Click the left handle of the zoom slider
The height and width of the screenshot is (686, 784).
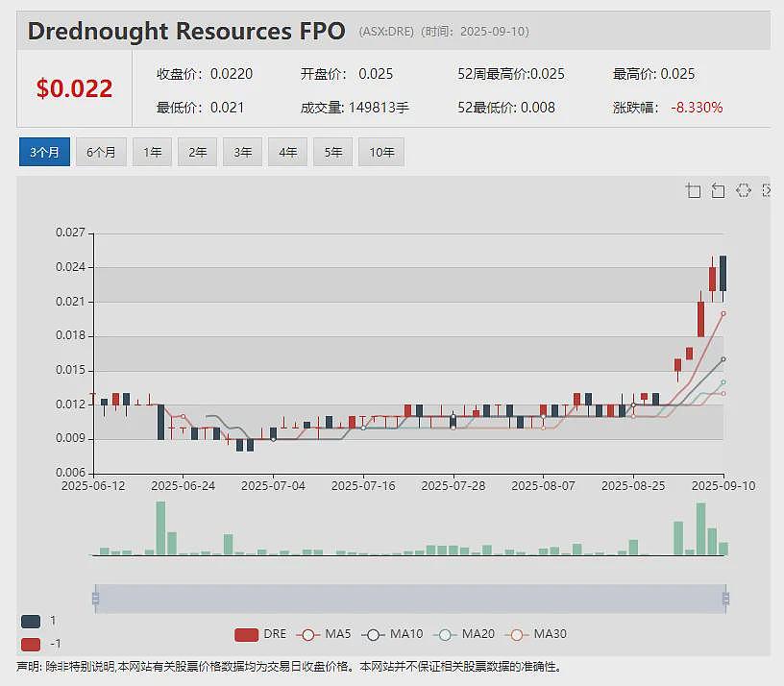95,599
